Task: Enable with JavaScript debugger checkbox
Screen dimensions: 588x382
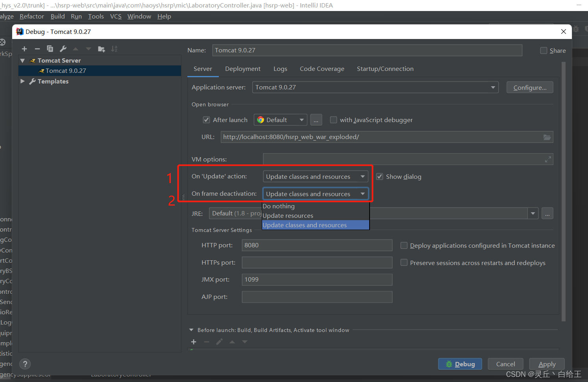Action: click(333, 120)
